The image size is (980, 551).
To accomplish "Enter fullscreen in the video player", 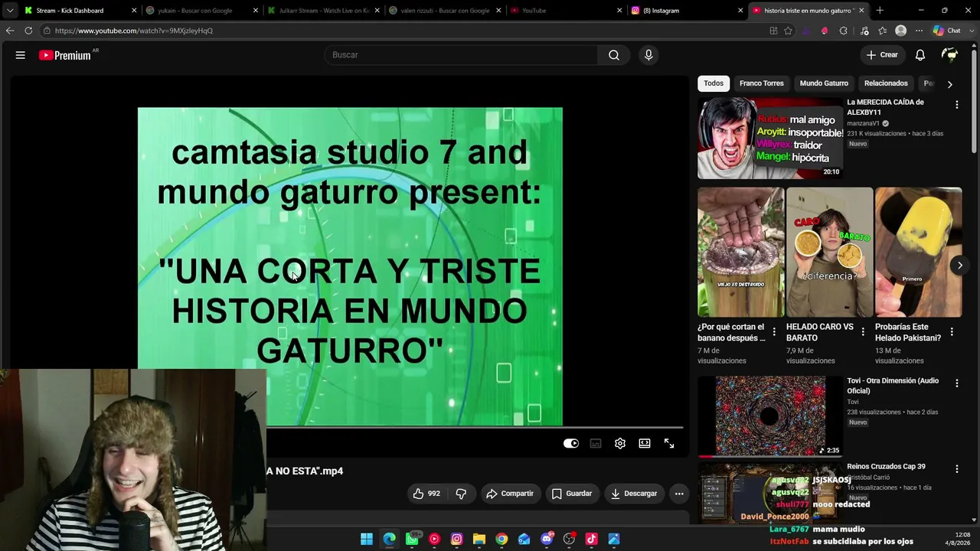I will click(669, 443).
